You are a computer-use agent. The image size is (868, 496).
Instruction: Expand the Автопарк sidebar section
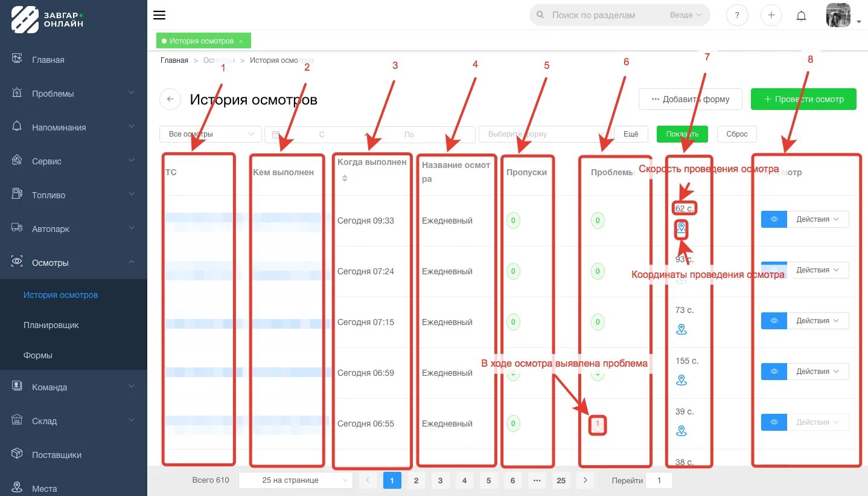pyautogui.click(x=74, y=229)
